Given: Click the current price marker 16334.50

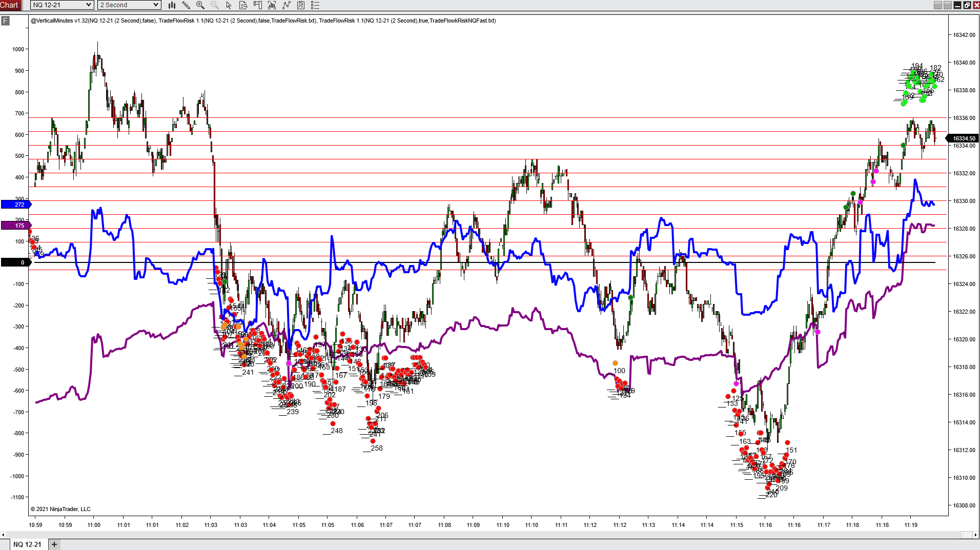Looking at the screenshot, I should (962, 138).
